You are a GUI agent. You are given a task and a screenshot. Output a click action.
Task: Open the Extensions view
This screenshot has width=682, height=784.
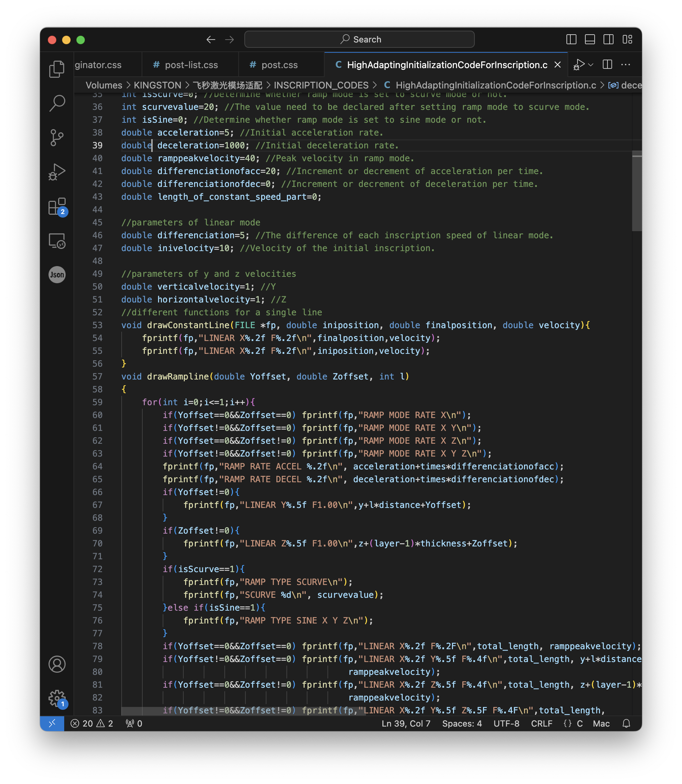[57, 207]
